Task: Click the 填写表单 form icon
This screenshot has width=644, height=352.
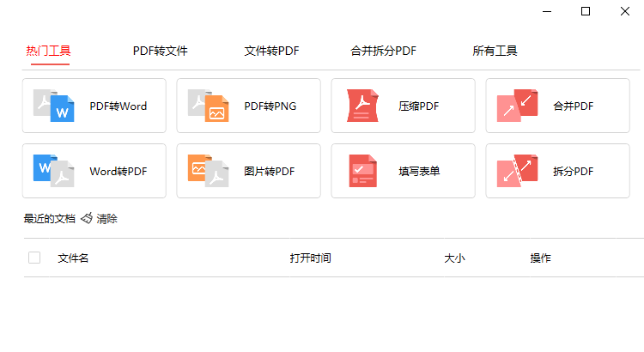Action: (x=362, y=171)
